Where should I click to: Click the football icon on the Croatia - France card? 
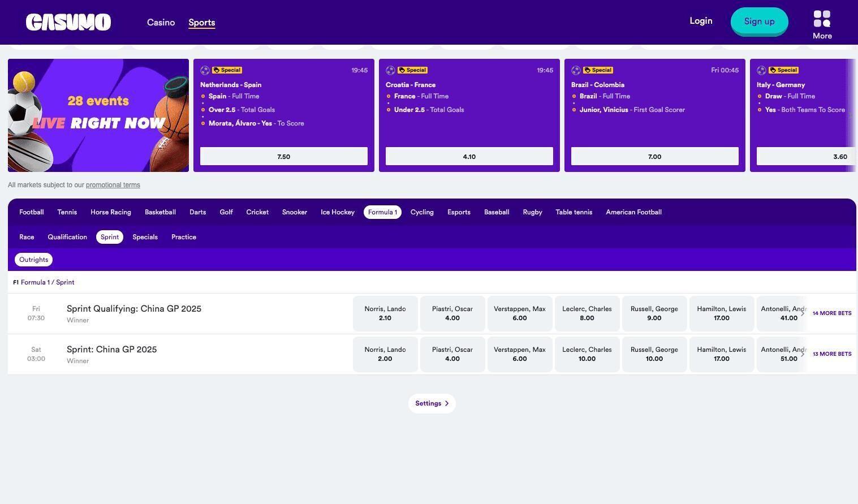[390, 70]
